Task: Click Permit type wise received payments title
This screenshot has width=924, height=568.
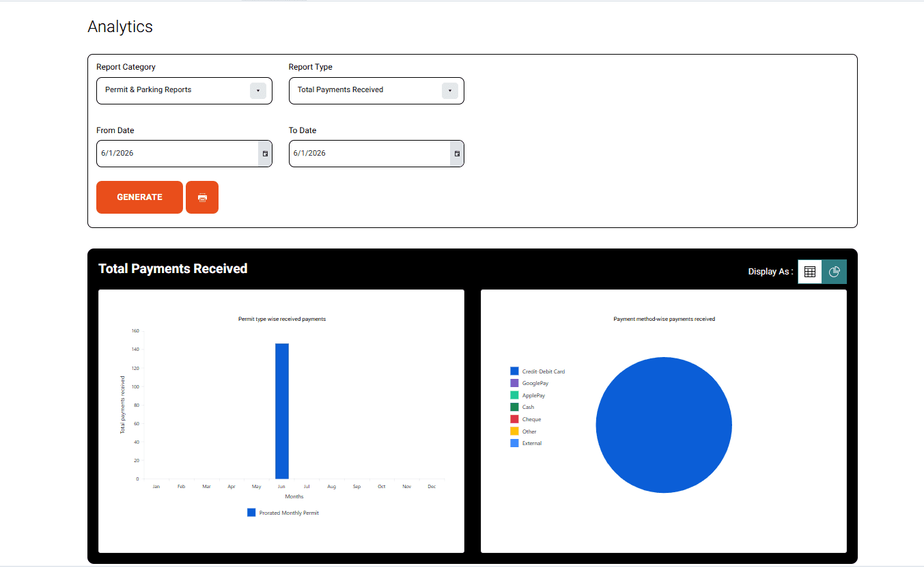Action: [282, 319]
